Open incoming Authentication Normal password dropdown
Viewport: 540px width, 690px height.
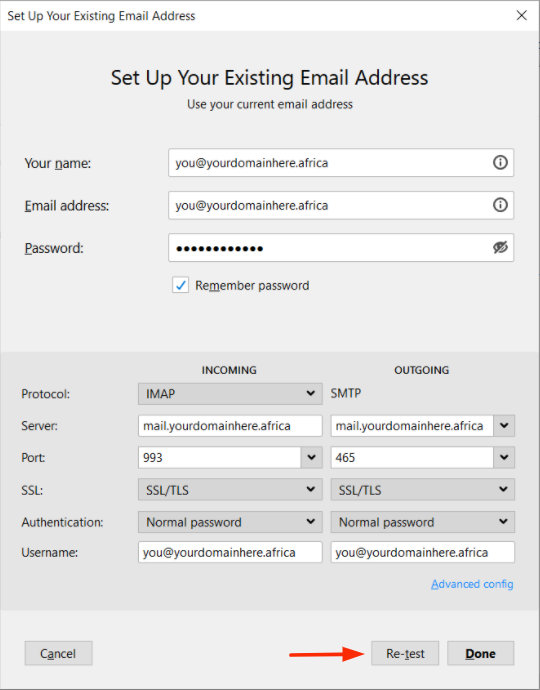230,522
